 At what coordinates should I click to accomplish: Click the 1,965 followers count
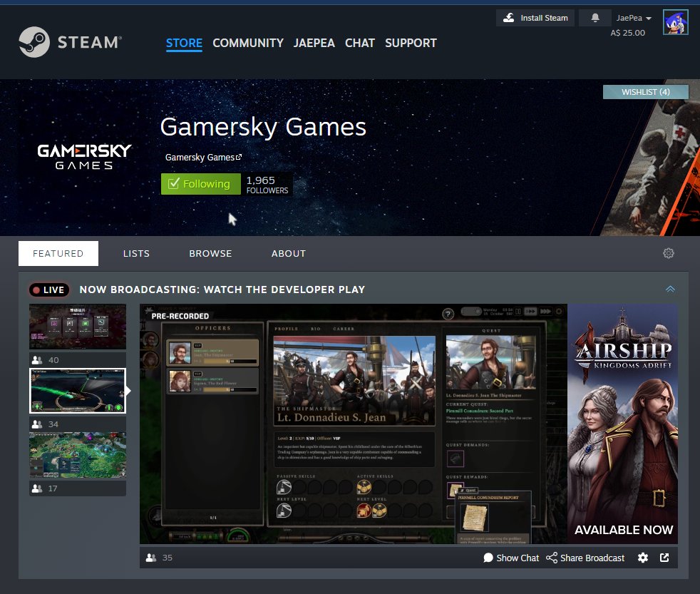coord(267,185)
